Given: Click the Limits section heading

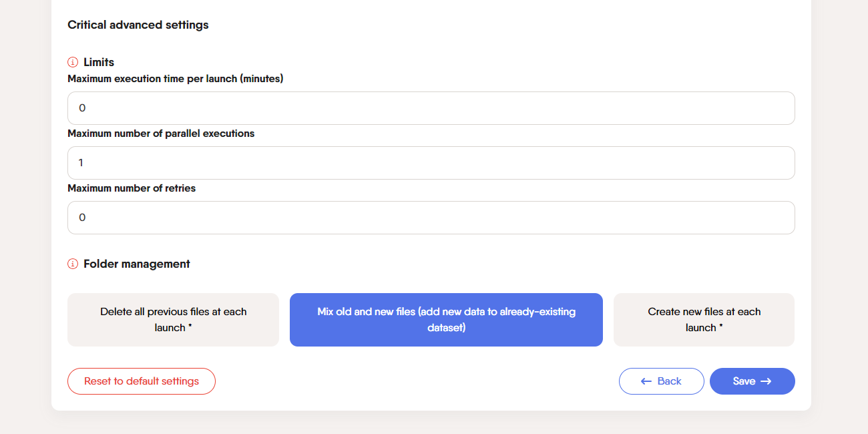Looking at the screenshot, I should [x=99, y=62].
